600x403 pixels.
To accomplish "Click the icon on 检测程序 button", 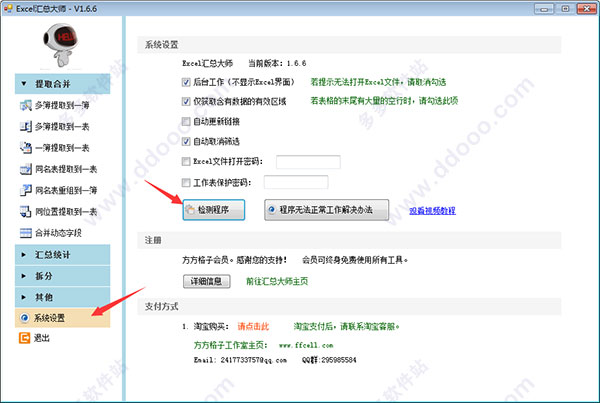I will pyautogui.click(x=190, y=210).
